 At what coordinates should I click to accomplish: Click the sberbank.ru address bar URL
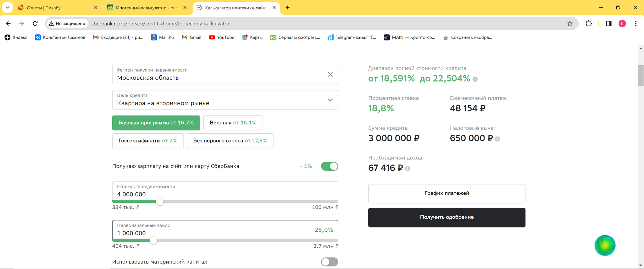click(160, 24)
